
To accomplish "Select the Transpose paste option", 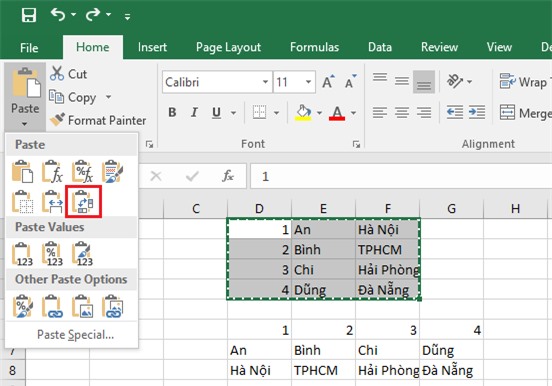I will [x=83, y=201].
